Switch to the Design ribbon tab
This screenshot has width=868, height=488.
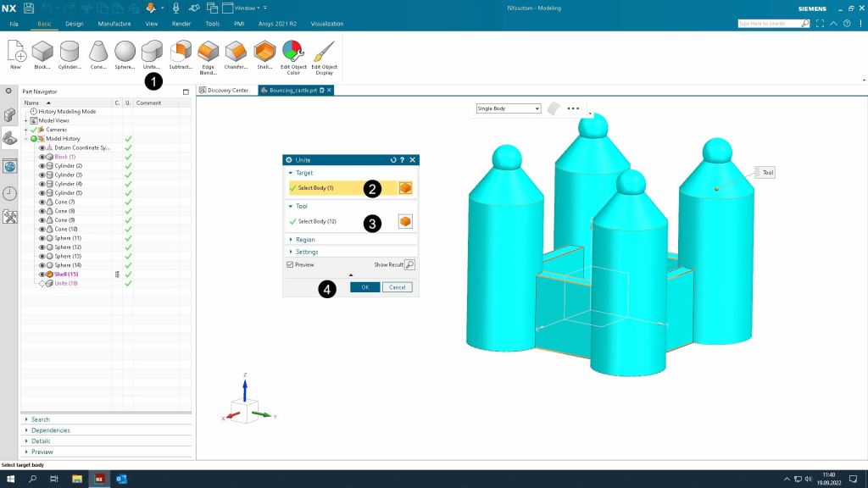tap(75, 24)
